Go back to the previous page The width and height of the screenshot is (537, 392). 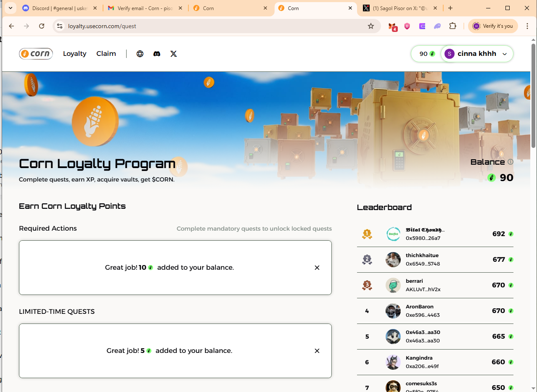coord(11,26)
